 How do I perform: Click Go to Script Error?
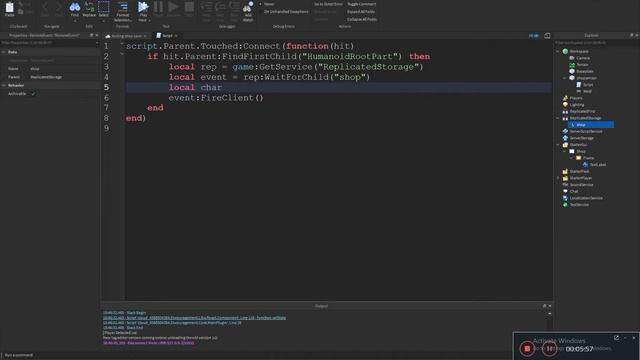tap(328, 4)
